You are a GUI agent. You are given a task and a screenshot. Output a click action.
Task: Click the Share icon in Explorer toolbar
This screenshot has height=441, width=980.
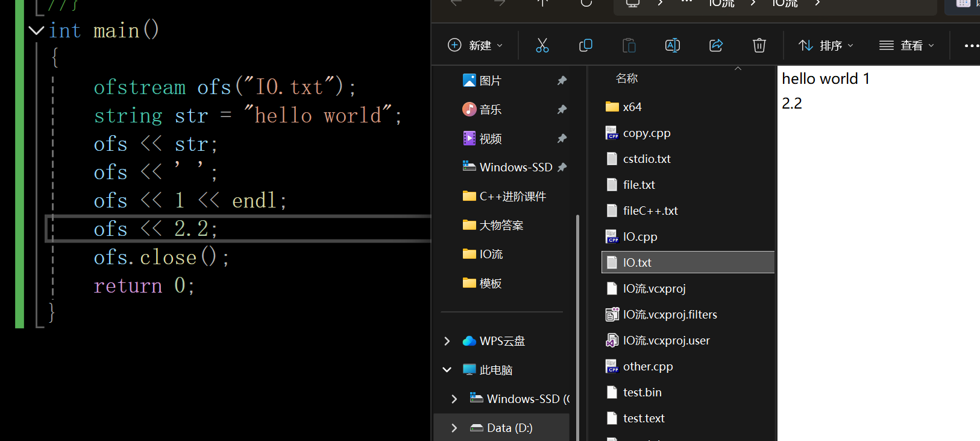point(716,45)
